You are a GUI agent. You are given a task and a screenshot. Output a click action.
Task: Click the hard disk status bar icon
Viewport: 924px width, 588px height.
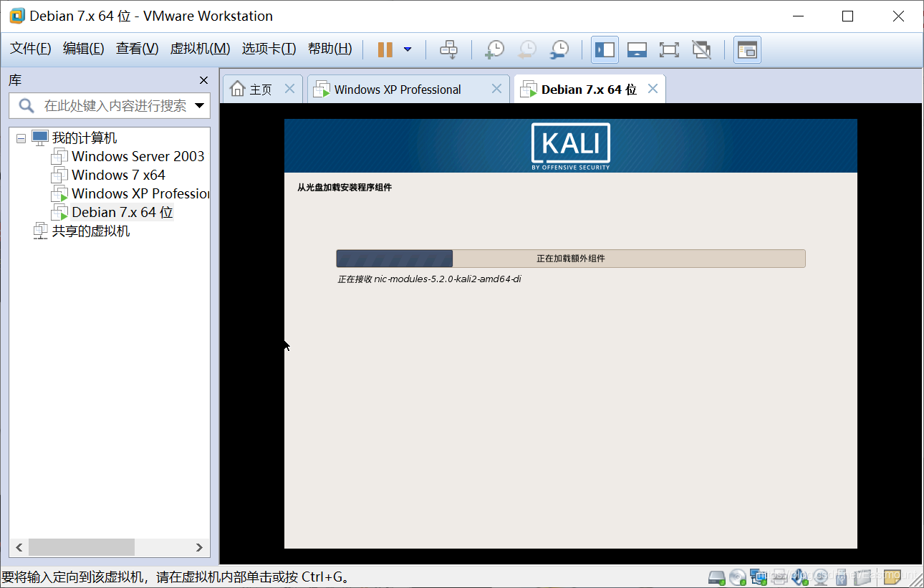[717, 577]
